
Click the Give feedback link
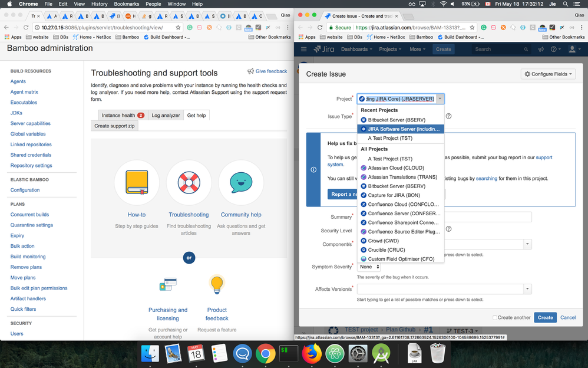[271, 71]
